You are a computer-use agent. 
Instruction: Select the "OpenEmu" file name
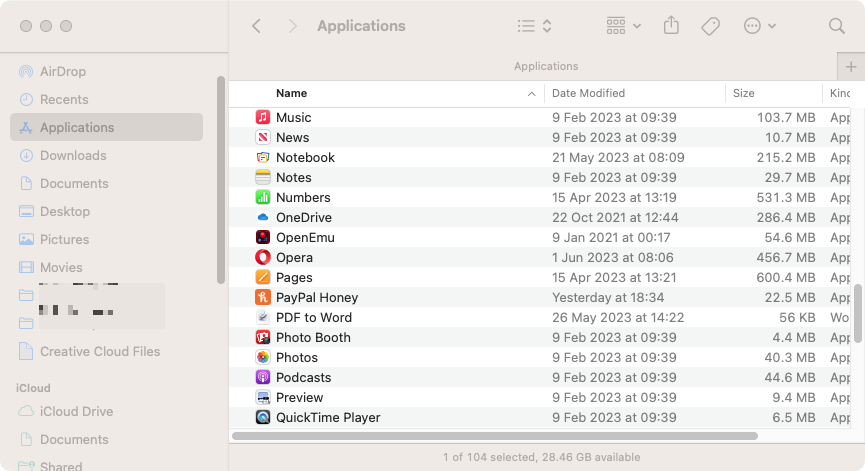coord(305,237)
